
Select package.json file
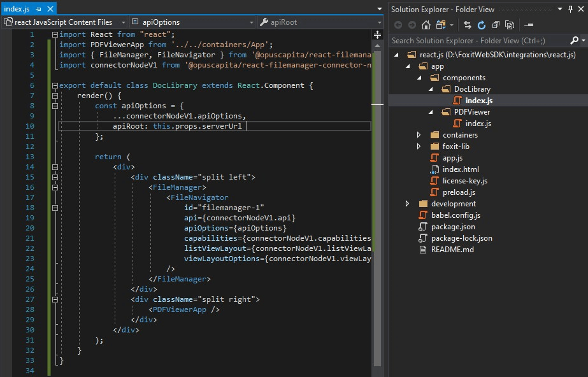[x=453, y=227]
